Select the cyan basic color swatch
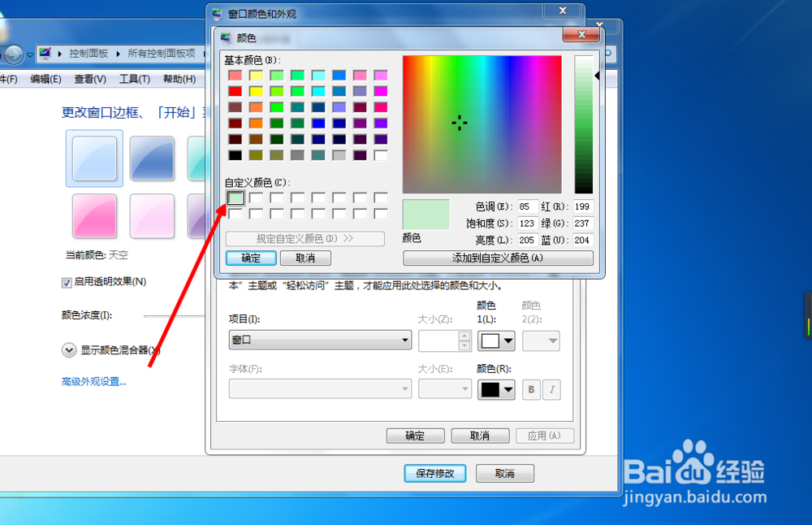The image size is (812, 525). click(318, 92)
